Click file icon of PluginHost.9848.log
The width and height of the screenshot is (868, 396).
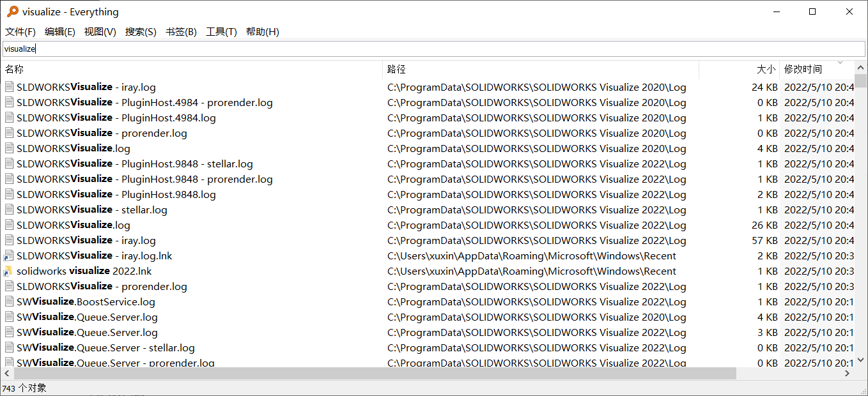(x=9, y=194)
